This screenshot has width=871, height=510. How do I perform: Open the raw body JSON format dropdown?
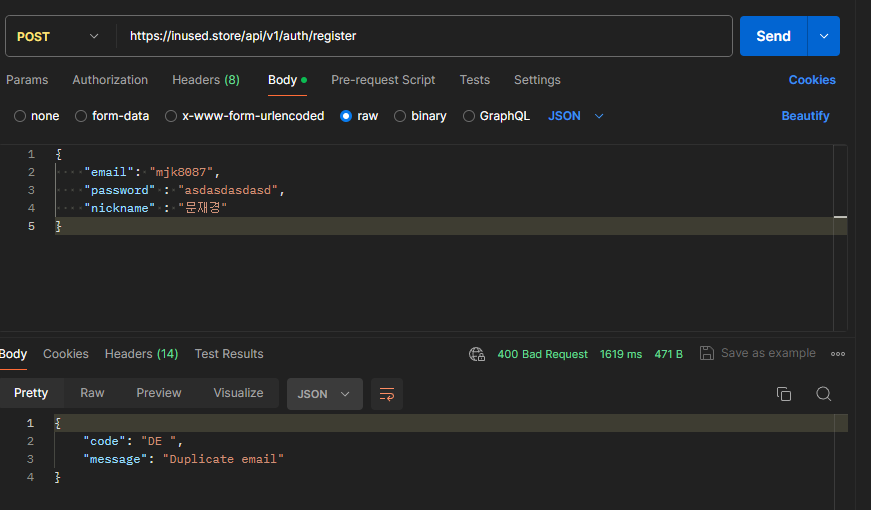point(575,116)
